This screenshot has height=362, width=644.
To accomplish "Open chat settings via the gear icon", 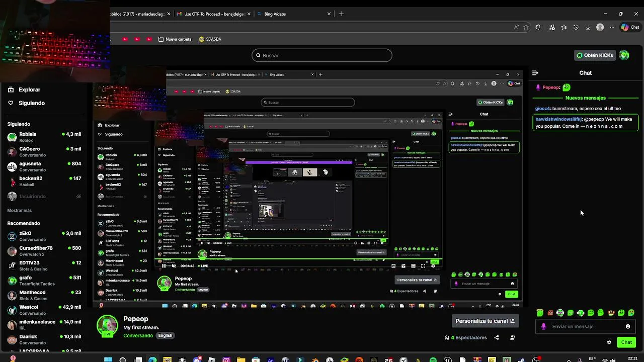I will (609, 342).
